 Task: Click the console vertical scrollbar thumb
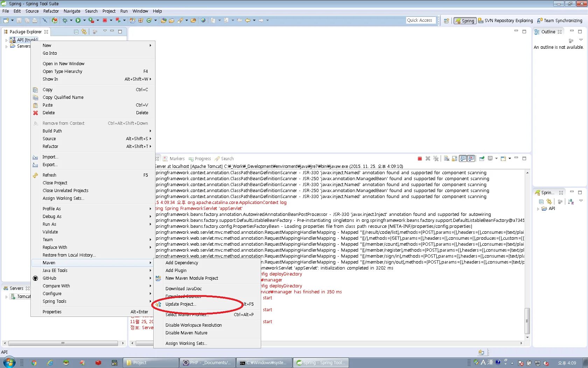[x=527, y=321]
